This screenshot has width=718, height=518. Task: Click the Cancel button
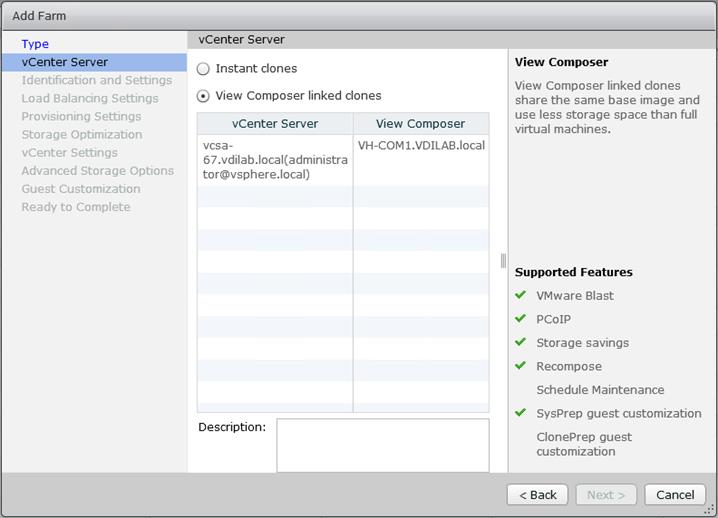tap(675, 495)
